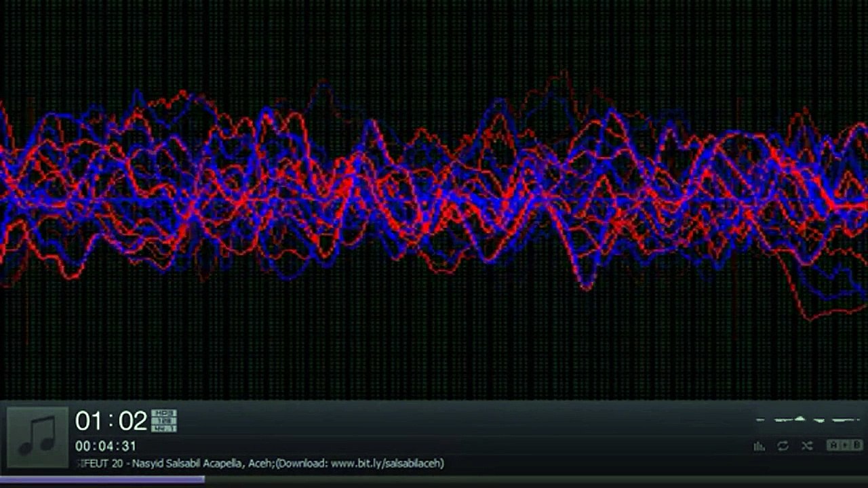Click the scrolling Nasyid Salsabil Acapella track title
Image resolution: width=868 pixels, height=488 pixels.
tap(260, 464)
